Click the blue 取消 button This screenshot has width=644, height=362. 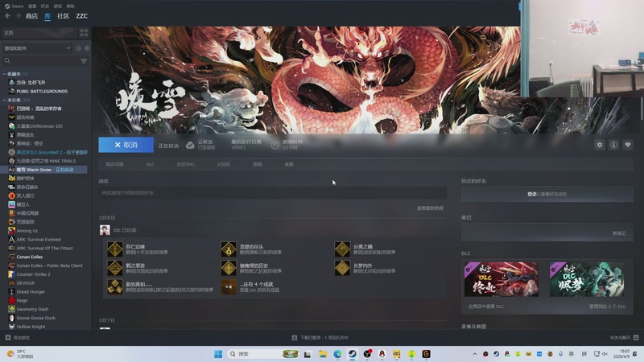coord(126,145)
